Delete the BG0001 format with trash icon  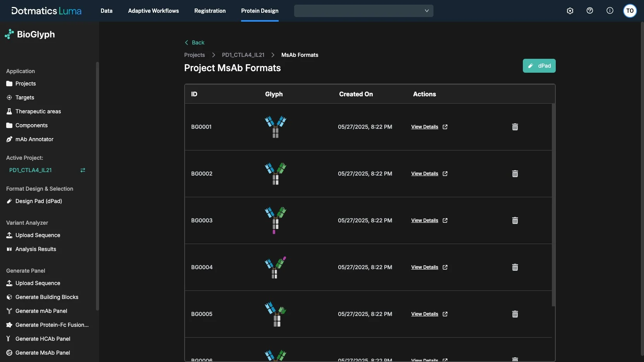(x=515, y=127)
